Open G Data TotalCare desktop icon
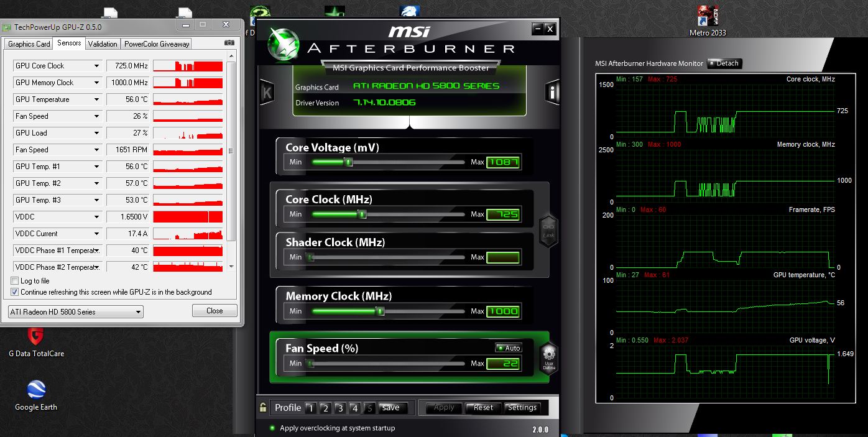The width and height of the screenshot is (868, 437). pyautogui.click(x=36, y=342)
